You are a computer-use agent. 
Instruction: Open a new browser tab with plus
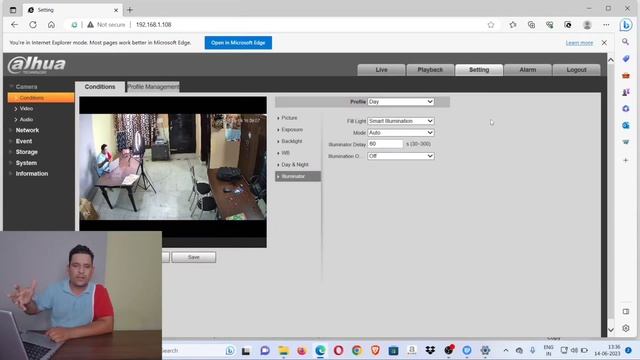(x=130, y=10)
